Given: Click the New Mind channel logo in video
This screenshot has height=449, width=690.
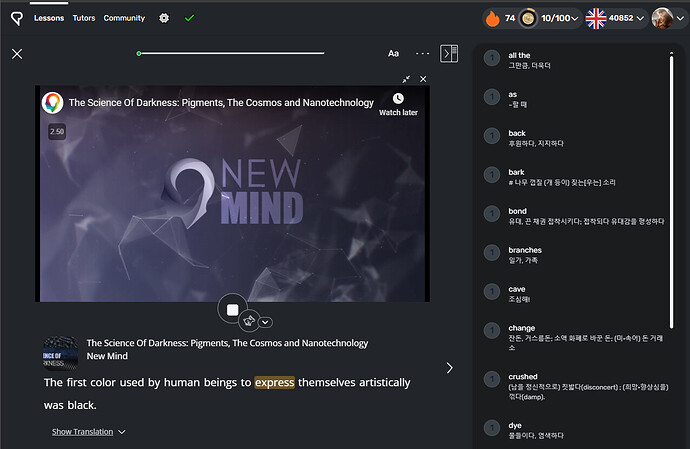Looking at the screenshot, I should (x=52, y=103).
